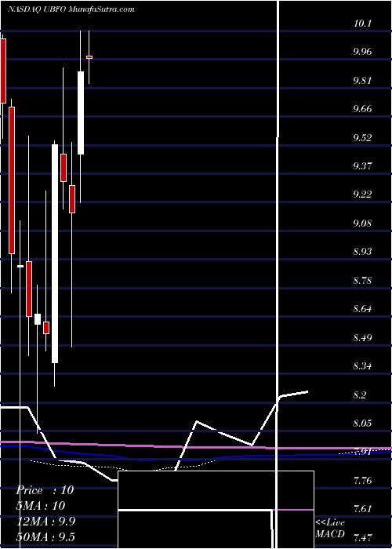
Task: Click the 10.1 price axis label
Action: point(362,24)
